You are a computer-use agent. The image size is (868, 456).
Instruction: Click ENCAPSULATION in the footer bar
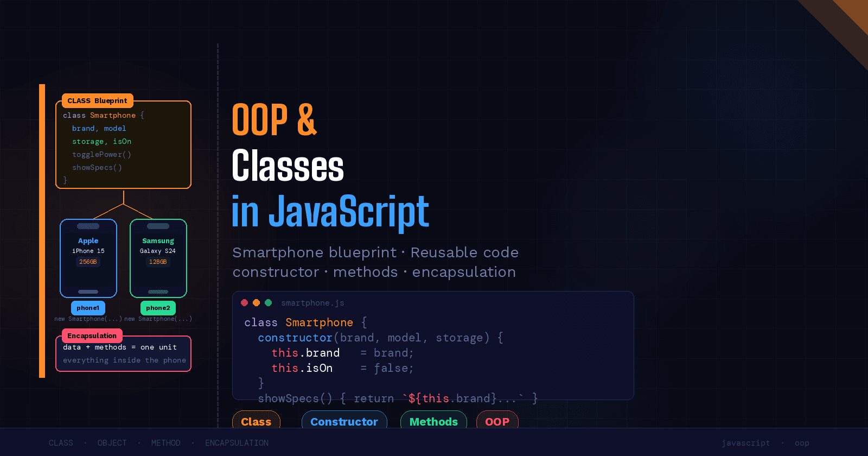[237, 443]
